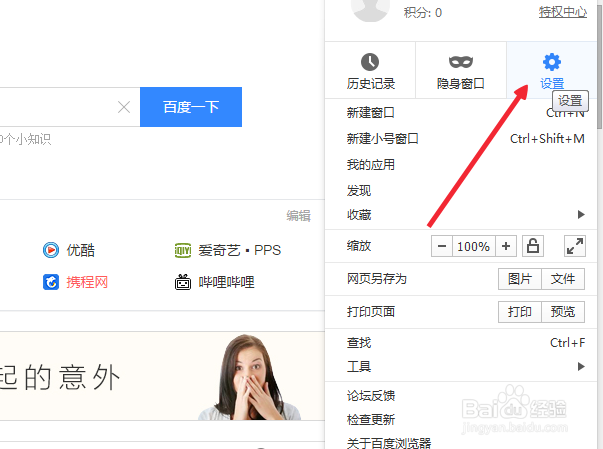Click the 百度一下 search button
Image resolution: width=603 pixels, height=449 pixels.
(x=191, y=107)
